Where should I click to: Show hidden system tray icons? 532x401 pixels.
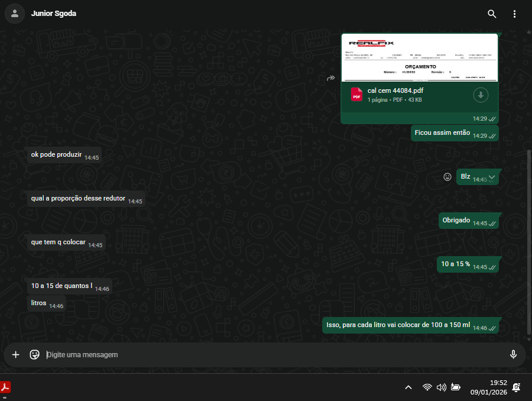[408, 387]
